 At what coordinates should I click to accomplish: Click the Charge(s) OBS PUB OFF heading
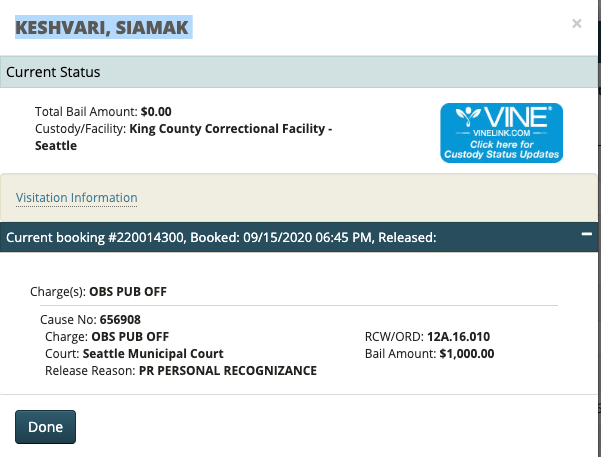pos(99,292)
